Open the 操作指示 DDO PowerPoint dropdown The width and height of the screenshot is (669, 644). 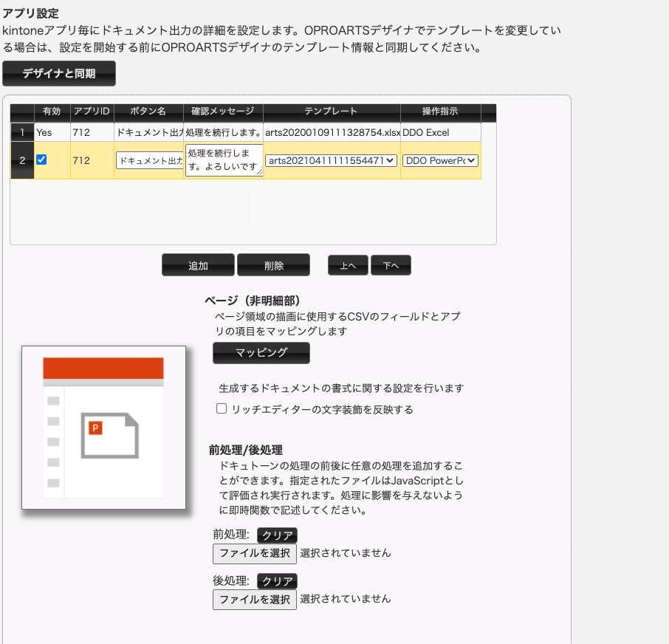point(440,160)
